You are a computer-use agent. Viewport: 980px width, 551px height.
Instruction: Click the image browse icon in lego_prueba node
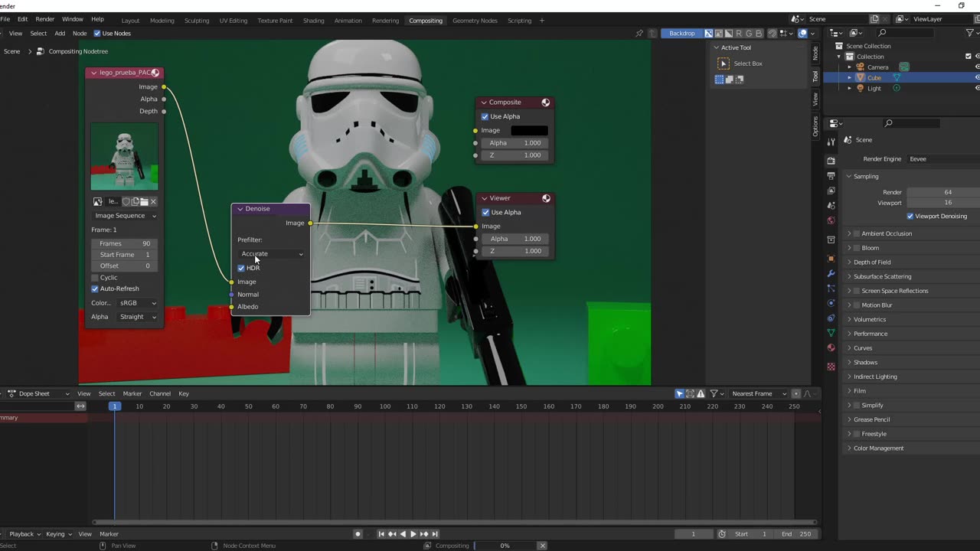point(98,202)
